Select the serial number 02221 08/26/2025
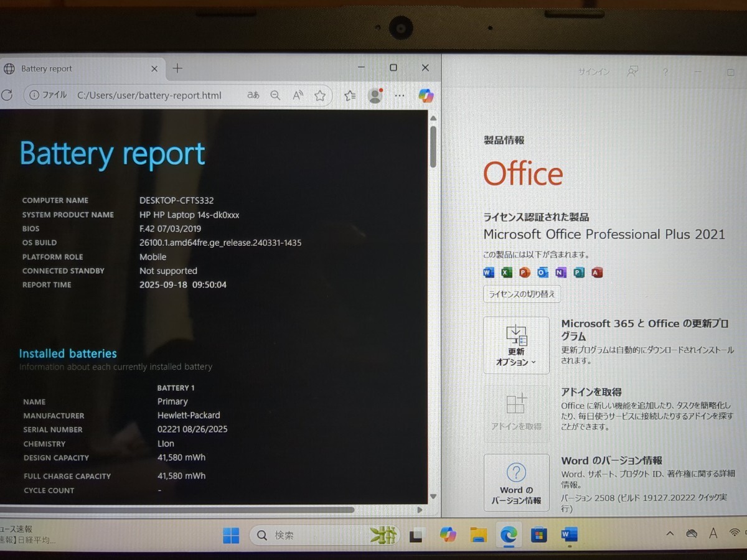Image resolution: width=747 pixels, height=560 pixels. [x=192, y=429]
